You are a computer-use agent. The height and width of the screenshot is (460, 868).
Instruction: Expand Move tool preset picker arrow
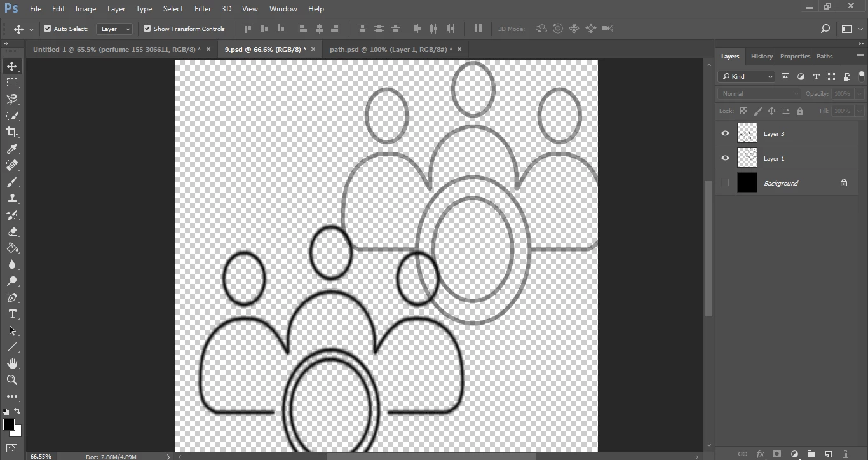click(x=31, y=29)
